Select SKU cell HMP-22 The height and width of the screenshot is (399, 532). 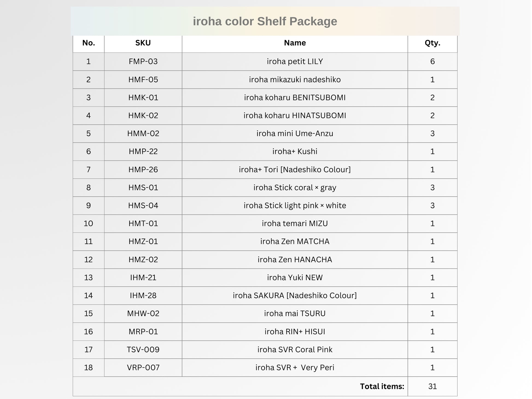143,151
